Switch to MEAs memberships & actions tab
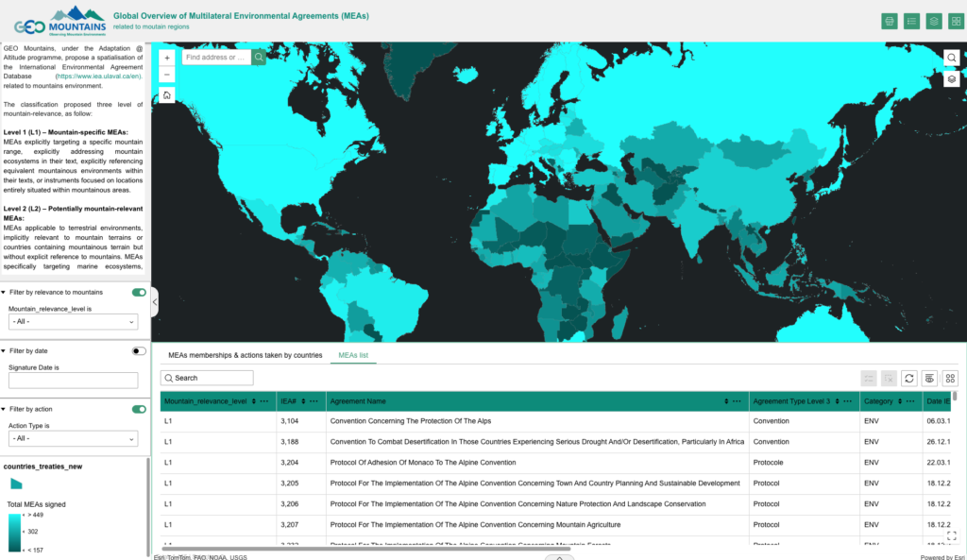This screenshot has width=967, height=560. coord(245,355)
